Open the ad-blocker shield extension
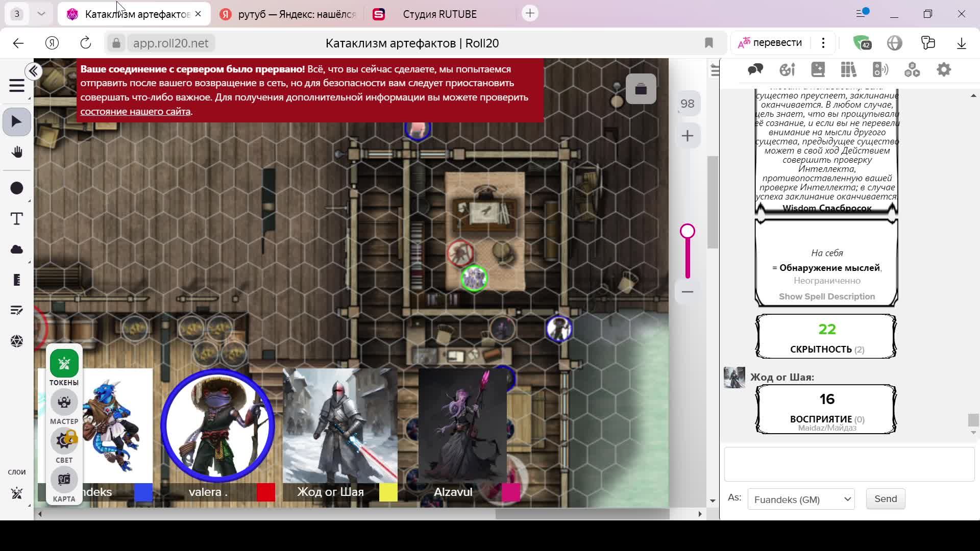The height and width of the screenshot is (551, 980). coord(862,43)
